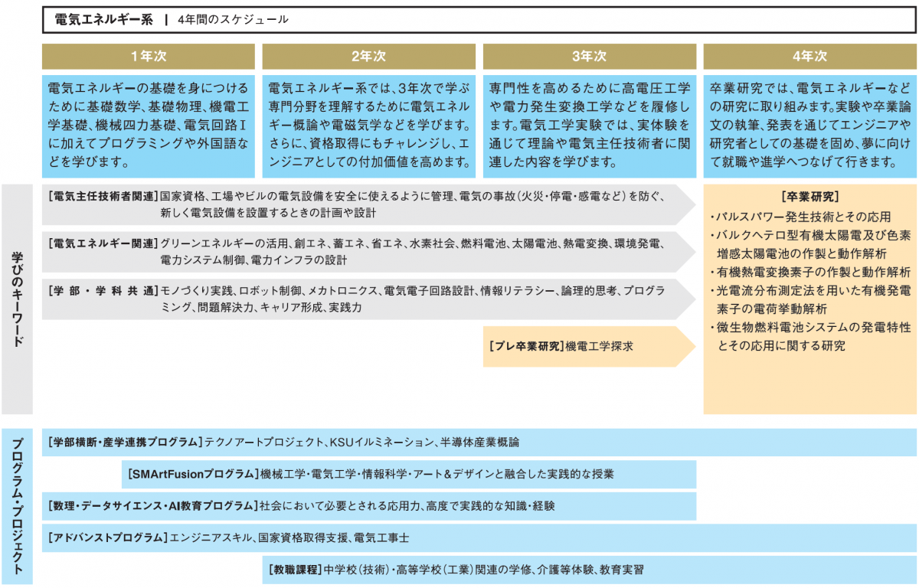Click the KSUイルミネーション text
Screen dimensions: 919x588
[x=381, y=443]
